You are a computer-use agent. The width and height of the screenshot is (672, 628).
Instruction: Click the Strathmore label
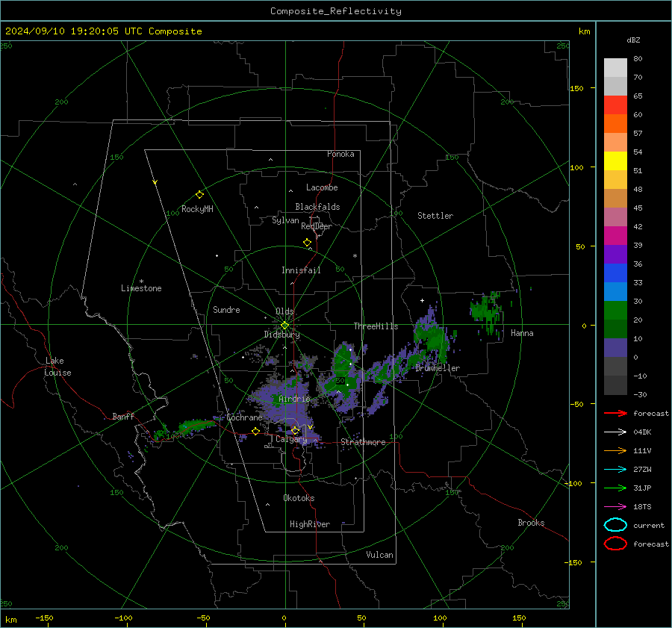pos(363,442)
